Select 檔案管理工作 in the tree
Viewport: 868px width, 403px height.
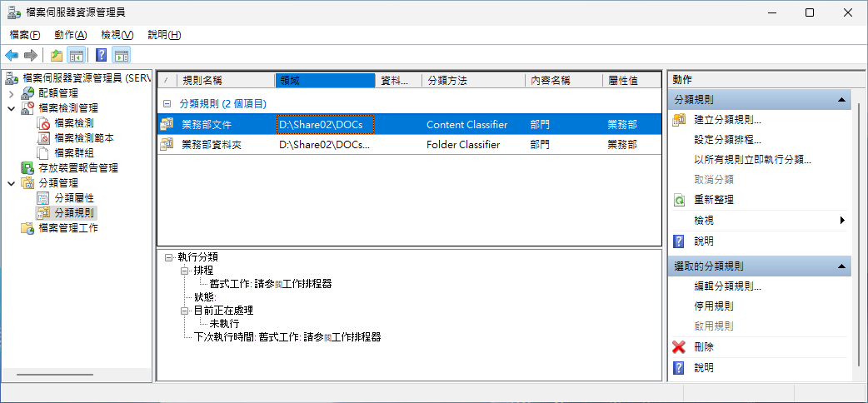pyautogui.click(x=68, y=227)
